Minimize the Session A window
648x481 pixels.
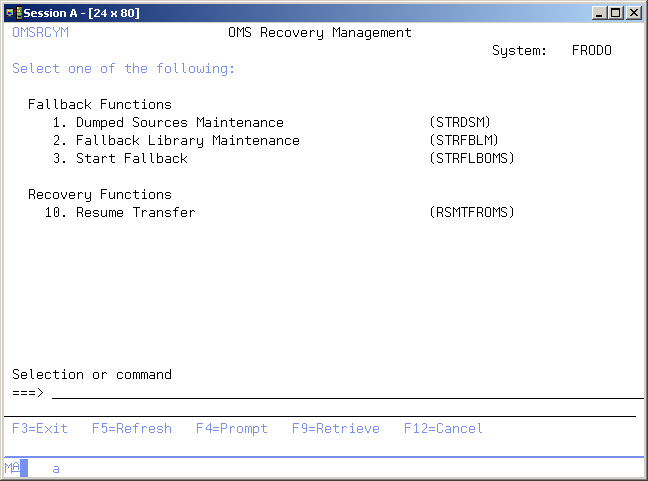tap(600, 13)
